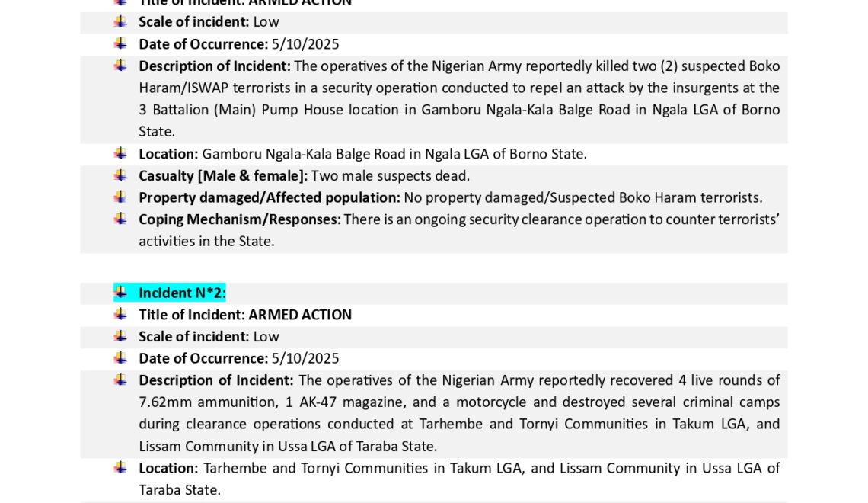
Task: Click the bold "Casualty [Male & female]:" label
Action: [x=223, y=176]
